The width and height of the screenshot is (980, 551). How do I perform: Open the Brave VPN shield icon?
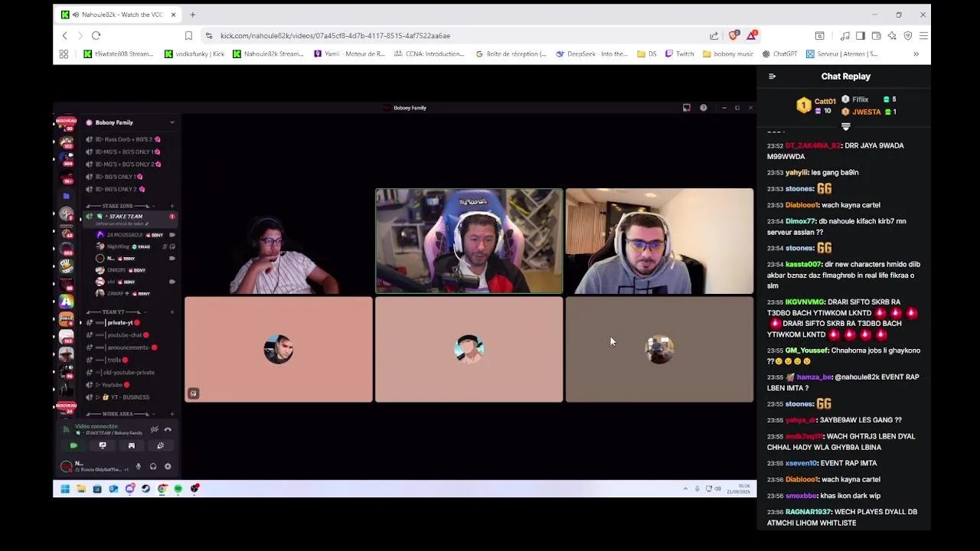pos(908,35)
